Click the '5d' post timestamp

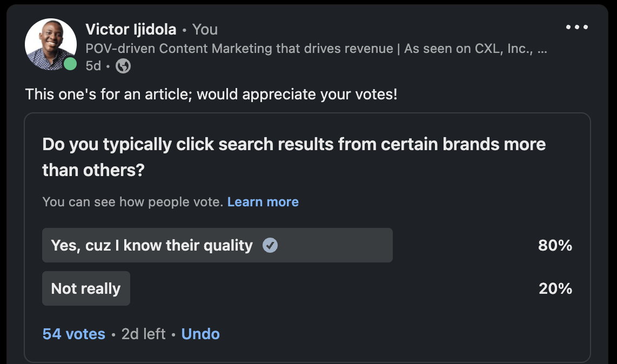tap(92, 65)
